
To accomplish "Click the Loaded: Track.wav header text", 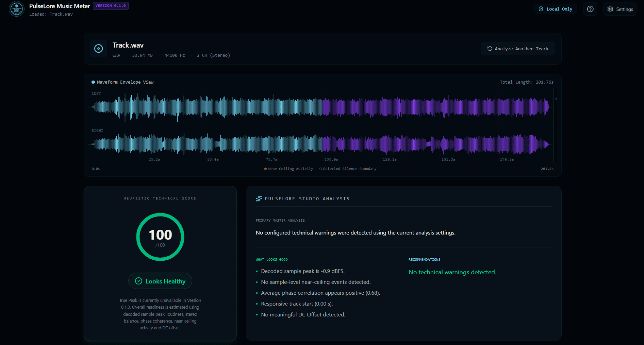I will [x=51, y=14].
